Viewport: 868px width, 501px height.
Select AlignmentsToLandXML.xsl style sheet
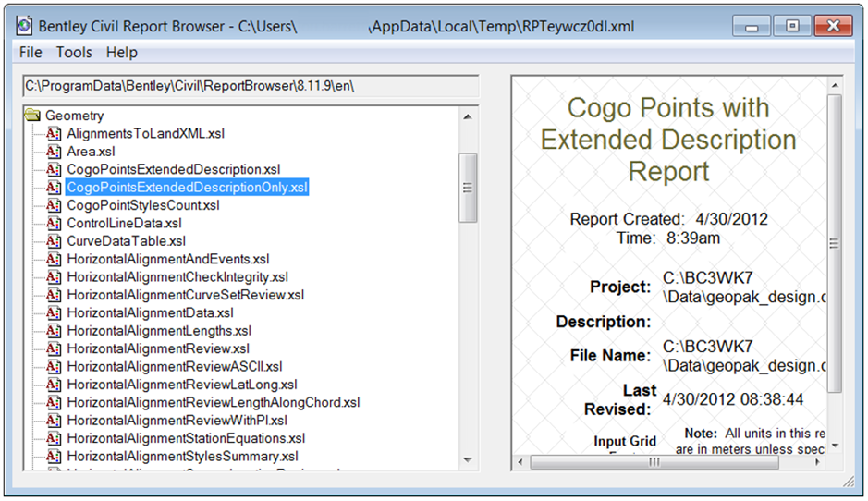145,133
